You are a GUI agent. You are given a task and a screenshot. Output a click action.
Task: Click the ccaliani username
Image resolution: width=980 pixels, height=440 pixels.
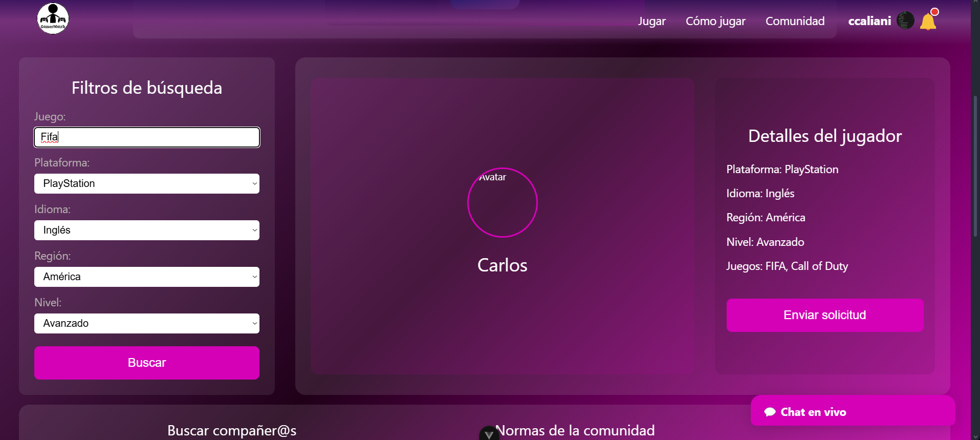[869, 21]
